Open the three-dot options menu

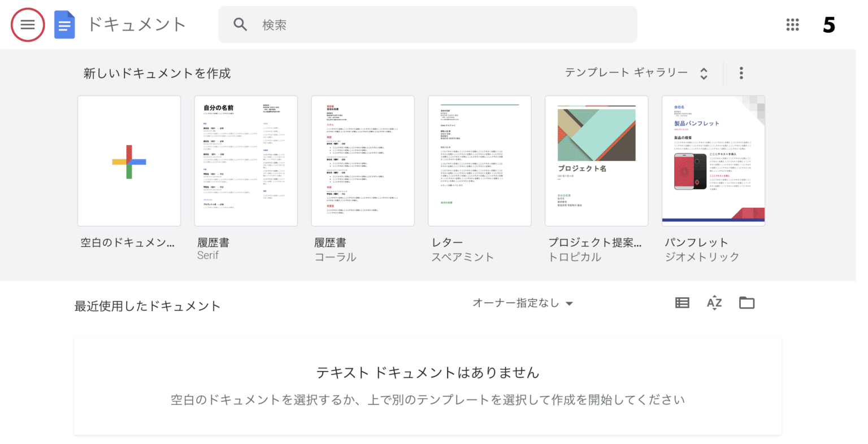(x=741, y=73)
